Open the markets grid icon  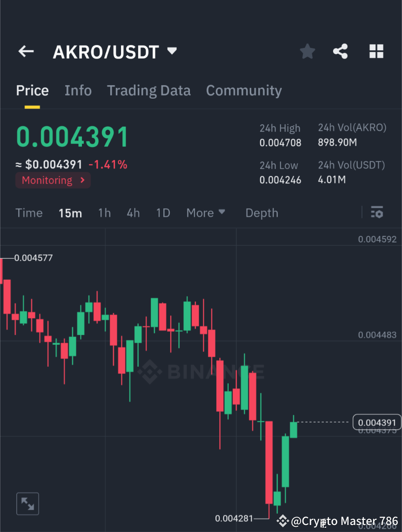tap(376, 51)
